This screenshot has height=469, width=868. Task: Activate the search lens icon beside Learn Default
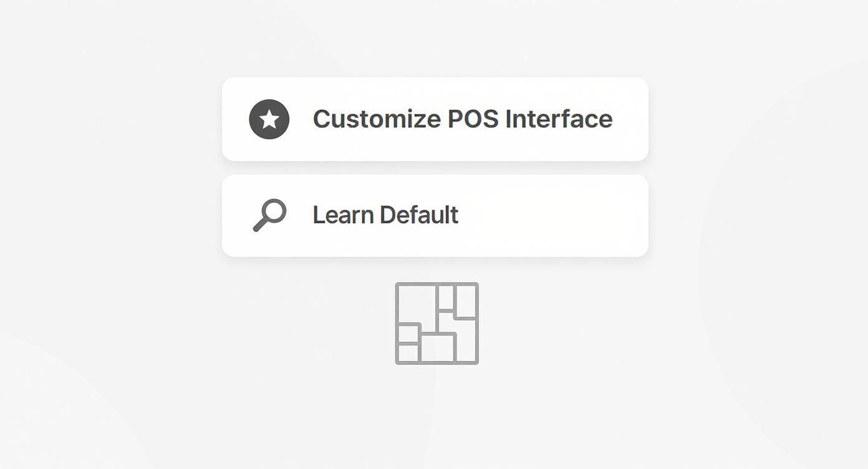tap(269, 215)
